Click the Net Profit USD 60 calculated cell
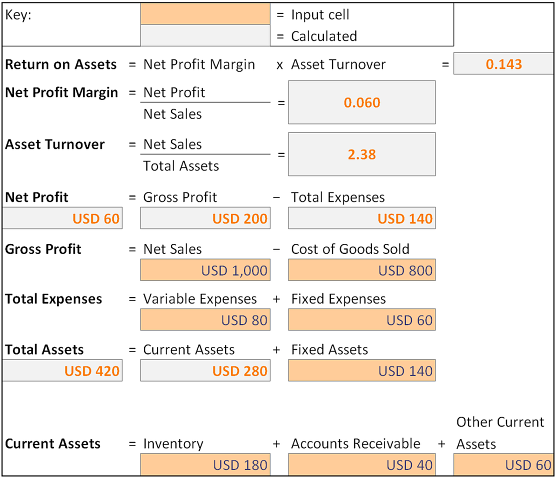The width and height of the screenshot is (556, 478). (x=63, y=218)
